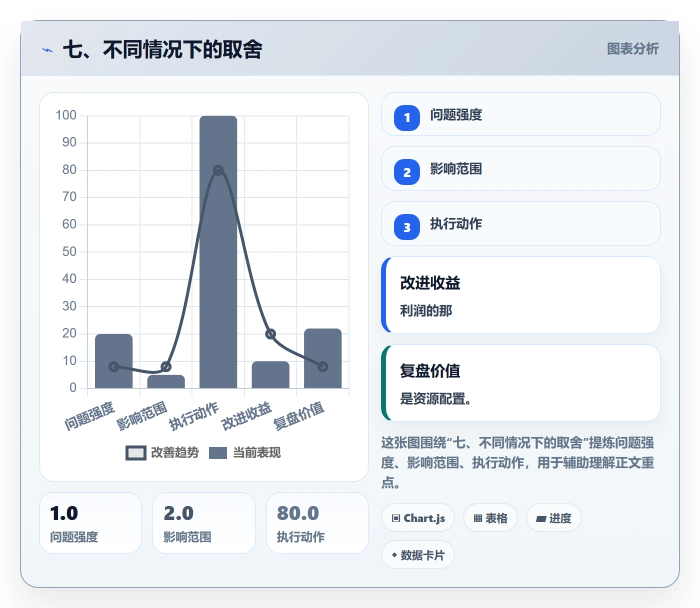700x608 pixels.
Task: Click the text 利润的那
Action: [x=426, y=311]
